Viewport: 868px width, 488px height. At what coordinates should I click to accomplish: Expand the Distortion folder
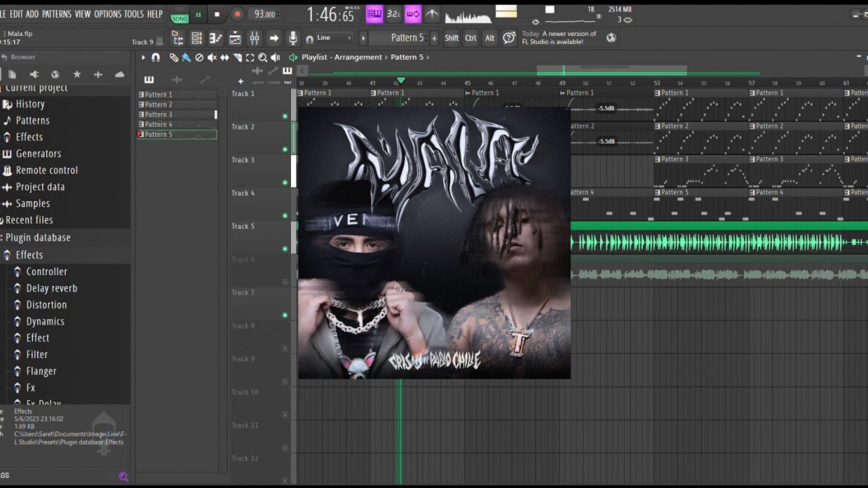pos(41,305)
